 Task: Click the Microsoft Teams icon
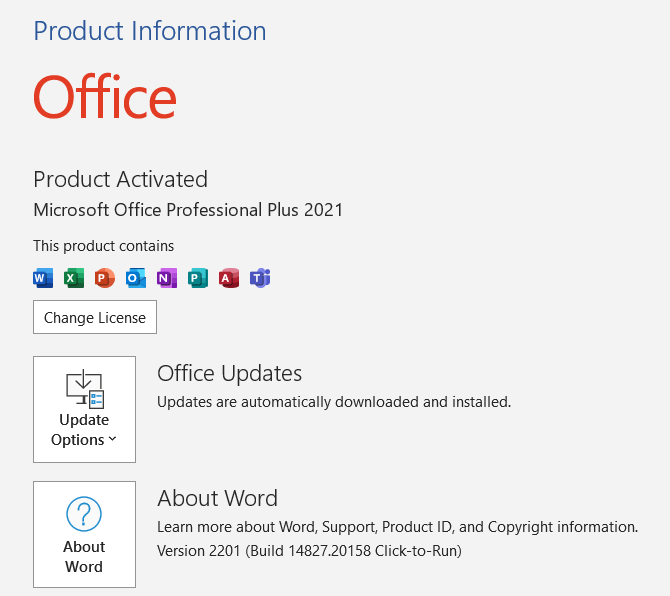click(x=260, y=278)
